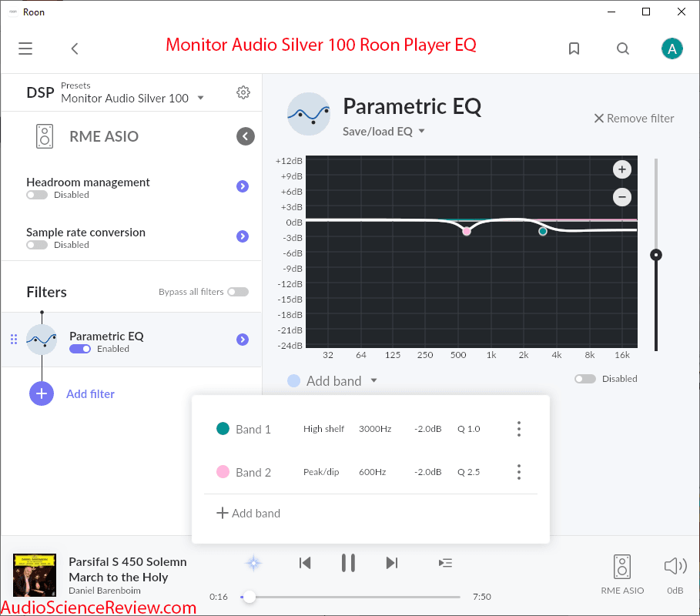Screen dimensions: 700x616
Task: Click the playback seek bar handle
Action: coord(249,597)
